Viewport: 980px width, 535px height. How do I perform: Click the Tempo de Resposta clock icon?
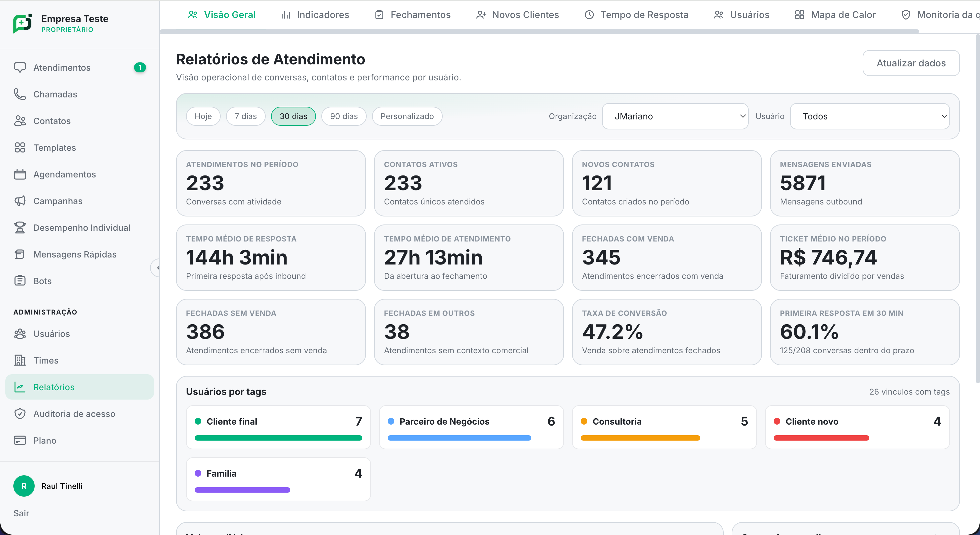point(589,14)
